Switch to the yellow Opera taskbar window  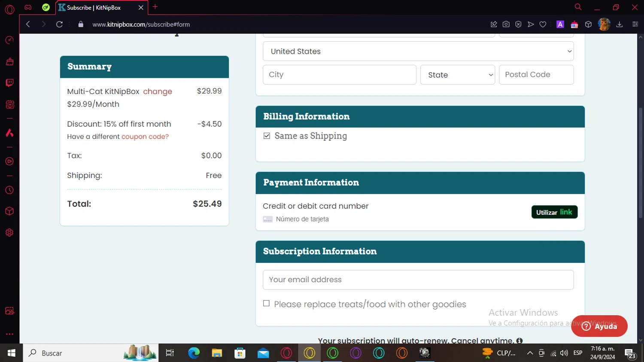pyautogui.click(x=310, y=353)
